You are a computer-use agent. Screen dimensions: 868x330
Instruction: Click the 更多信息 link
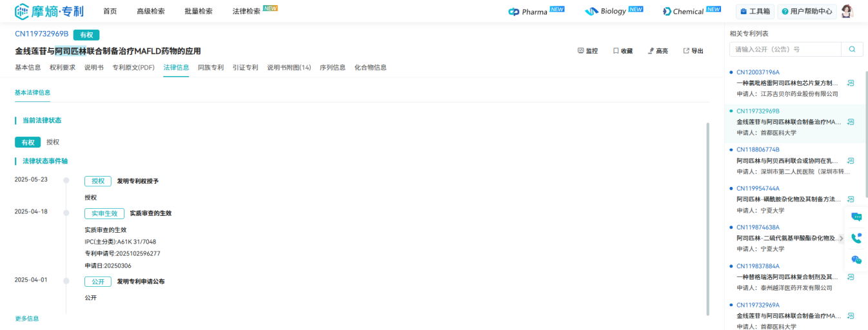coord(27,318)
